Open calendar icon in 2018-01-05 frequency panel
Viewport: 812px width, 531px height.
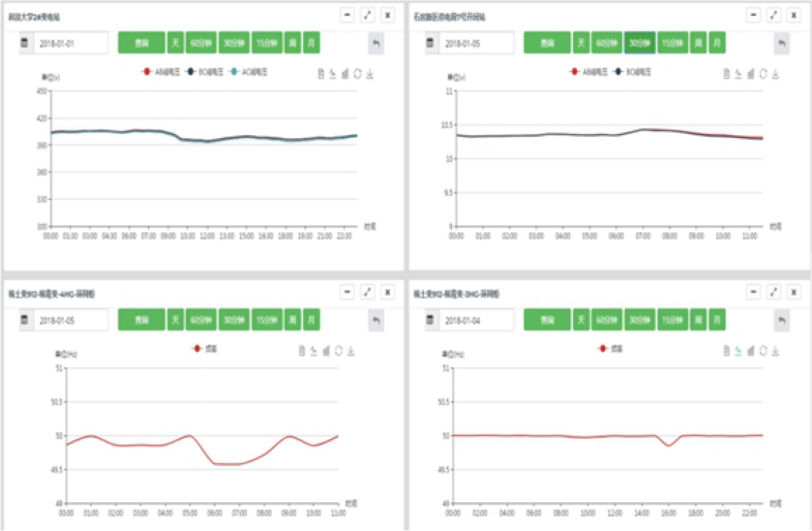tap(24, 319)
